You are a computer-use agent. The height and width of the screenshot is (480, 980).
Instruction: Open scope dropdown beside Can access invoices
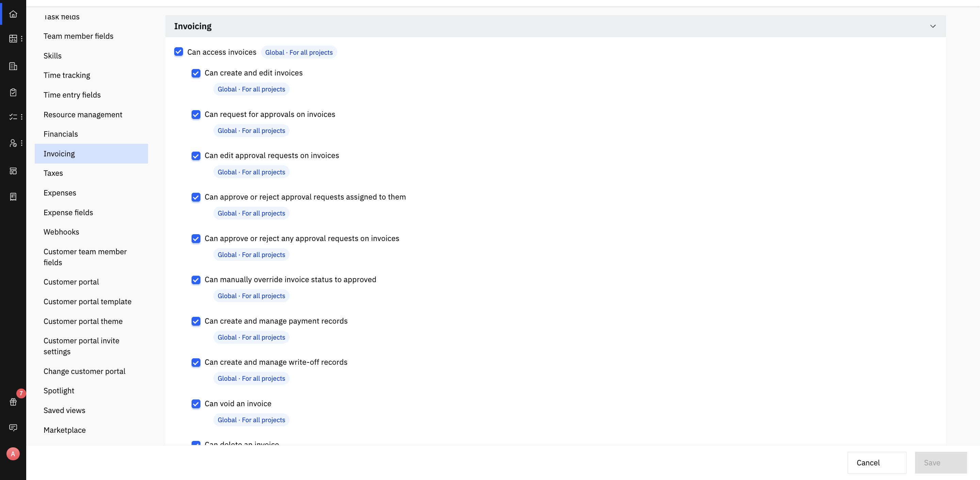299,52
